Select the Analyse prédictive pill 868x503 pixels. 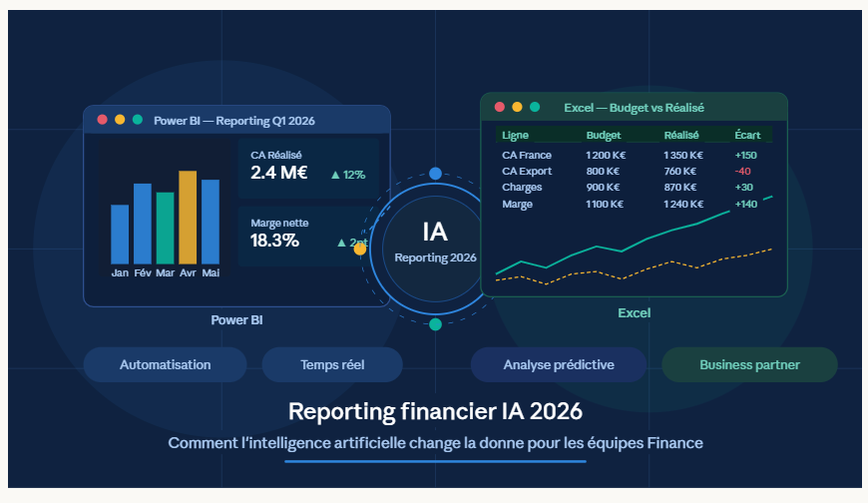(x=559, y=364)
